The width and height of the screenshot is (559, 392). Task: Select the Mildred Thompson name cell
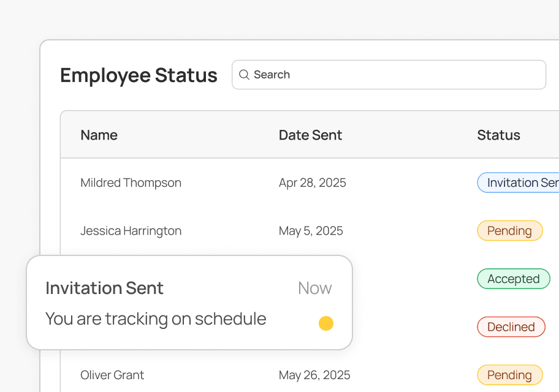click(x=131, y=183)
